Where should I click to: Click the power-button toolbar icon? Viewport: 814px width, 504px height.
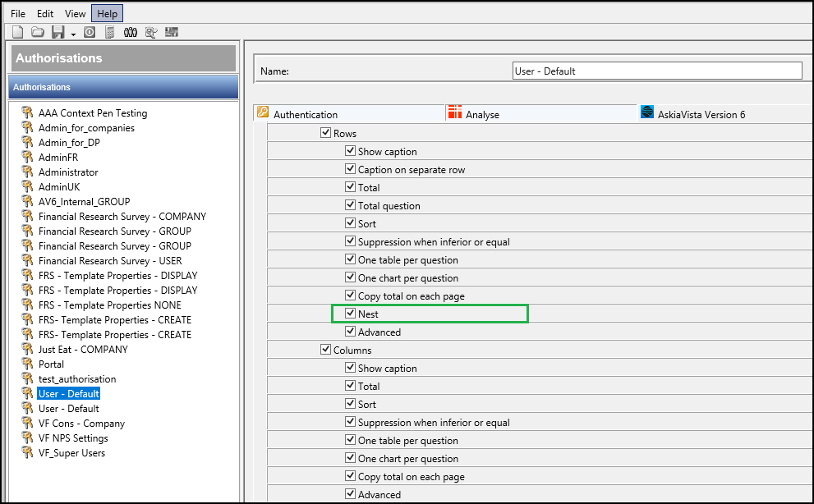90,32
